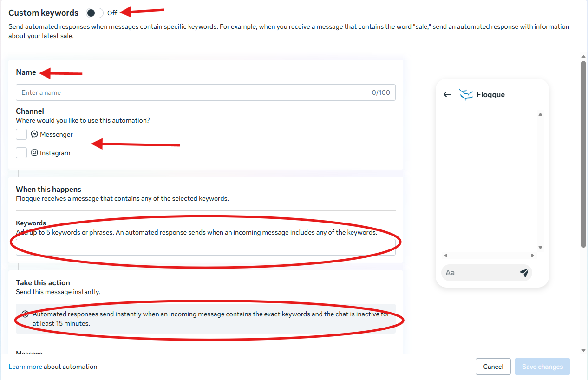Click the Save changes button
The image size is (588, 380).
(542, 367)
